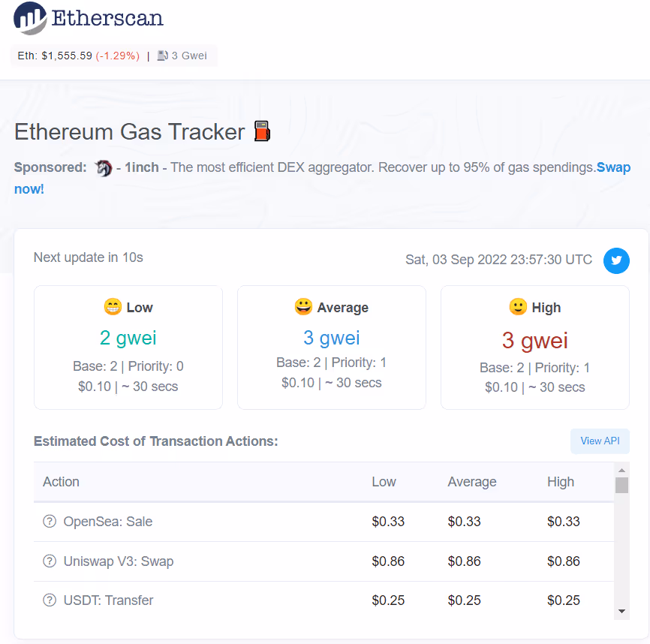
Task: Click the smiling emoji on High card
Action: pyautogui.click(x=518, y=307)
